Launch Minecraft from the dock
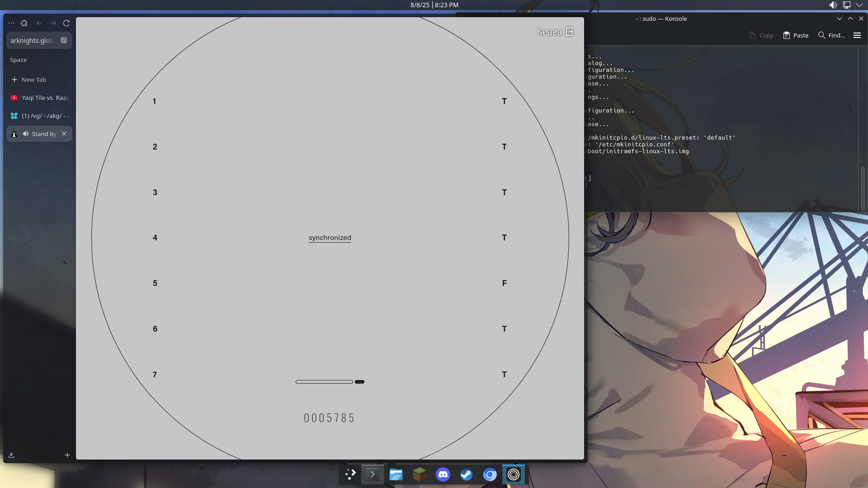This screenshot has width=868, height=488. pos(420,474)
